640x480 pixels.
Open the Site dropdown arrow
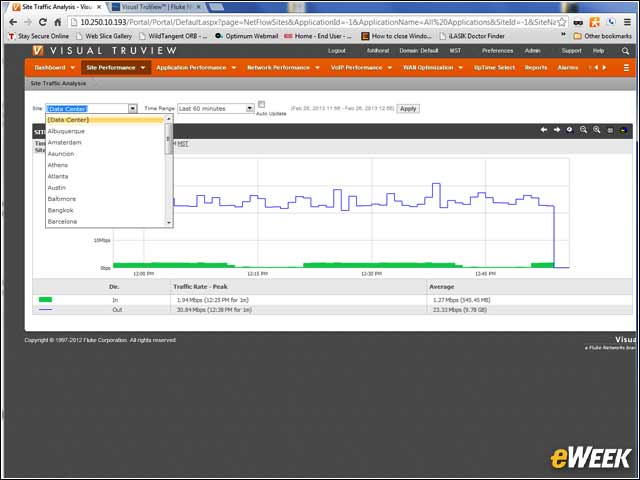(x=133, y=109)
